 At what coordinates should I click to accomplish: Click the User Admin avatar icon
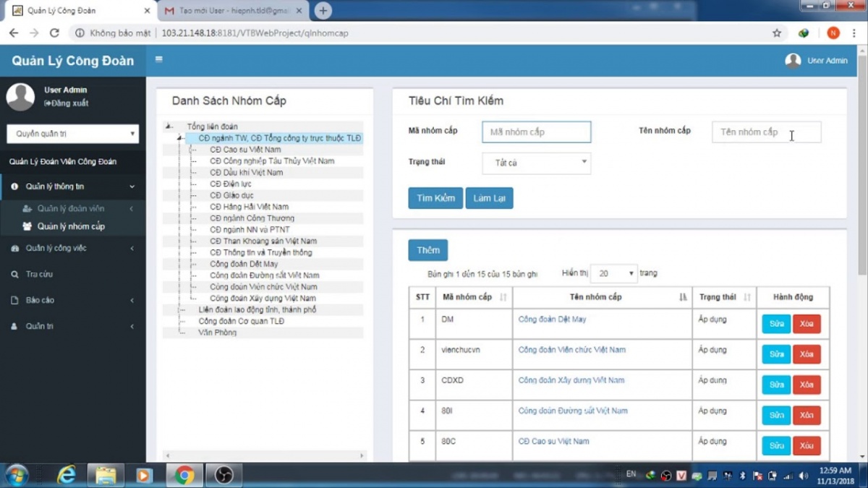point(793,61)
